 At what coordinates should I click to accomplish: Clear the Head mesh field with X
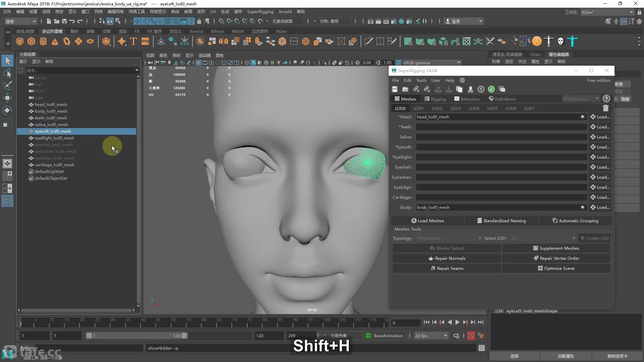pyautogui.click(x=583, y=117)
